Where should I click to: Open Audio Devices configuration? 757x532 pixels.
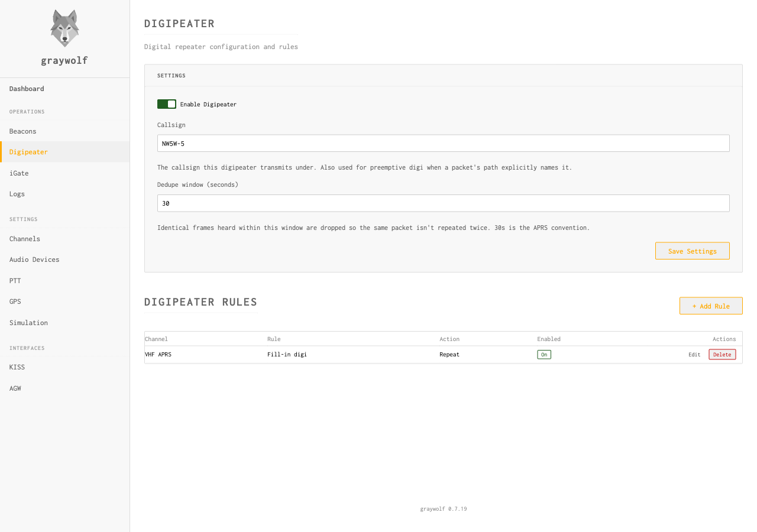(x=34, y=259)
